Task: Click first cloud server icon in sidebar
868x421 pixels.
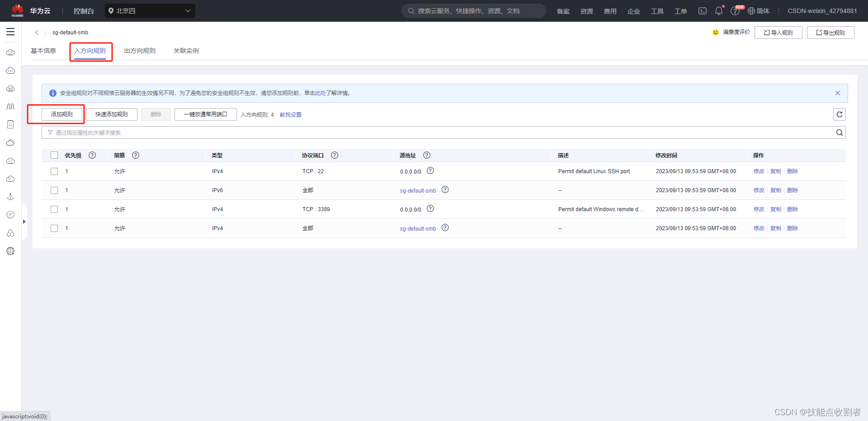Action: point(10,52)
